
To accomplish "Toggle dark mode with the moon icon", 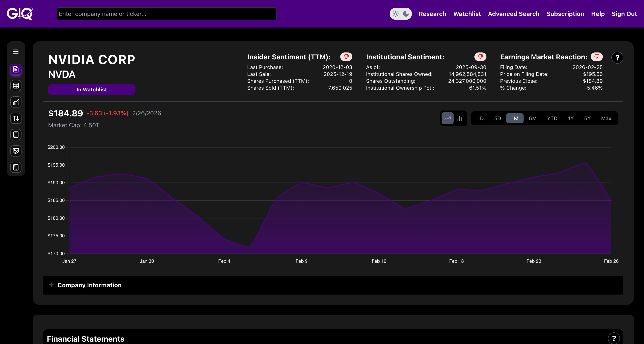I will coord(406,14).
